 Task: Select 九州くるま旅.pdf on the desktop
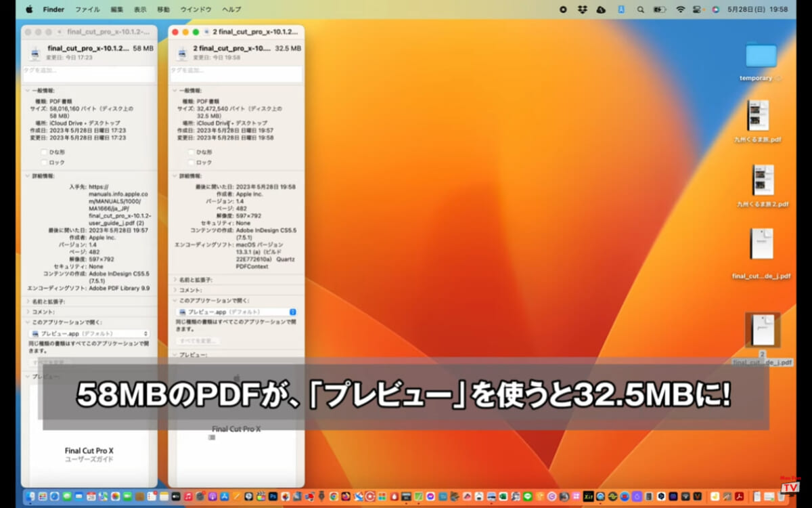758,116
